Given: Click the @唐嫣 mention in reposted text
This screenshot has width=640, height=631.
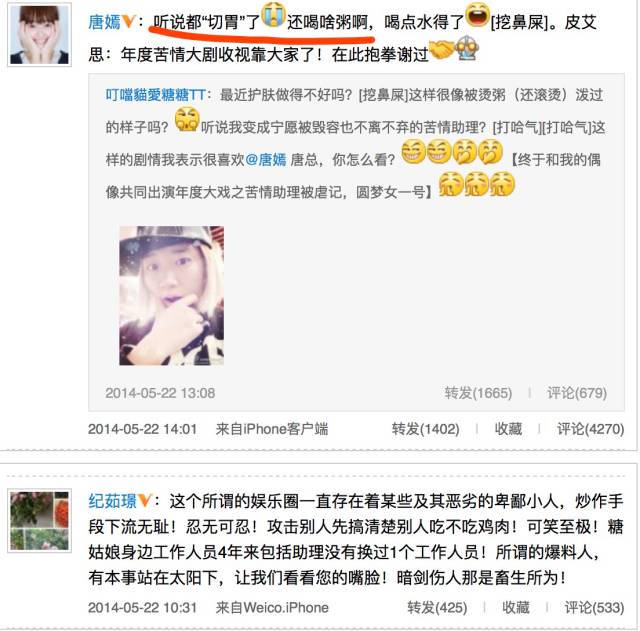Looking at the screenshot, I should coord(266,160).
